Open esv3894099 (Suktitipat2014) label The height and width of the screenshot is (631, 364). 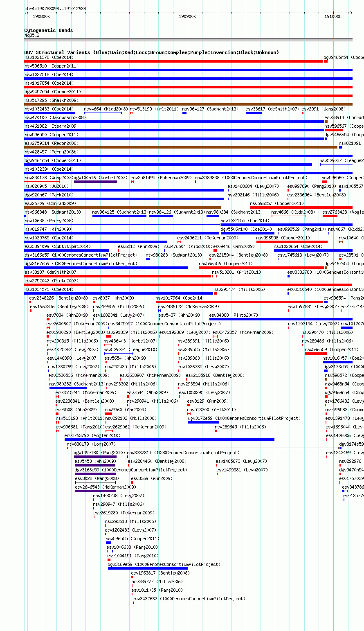58,246
